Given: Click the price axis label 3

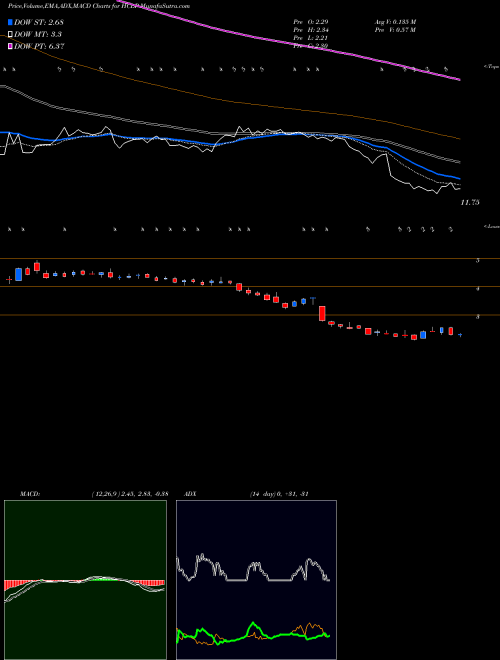Looking at the screenshot, I should point(477,317).
